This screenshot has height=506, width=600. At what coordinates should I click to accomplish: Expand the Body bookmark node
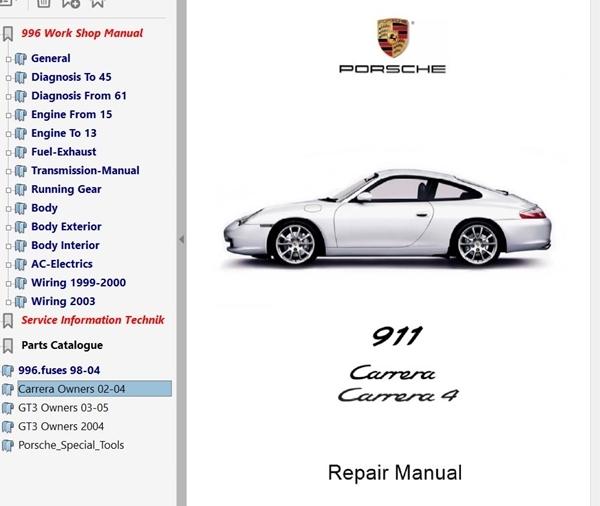tap(8, 209)
